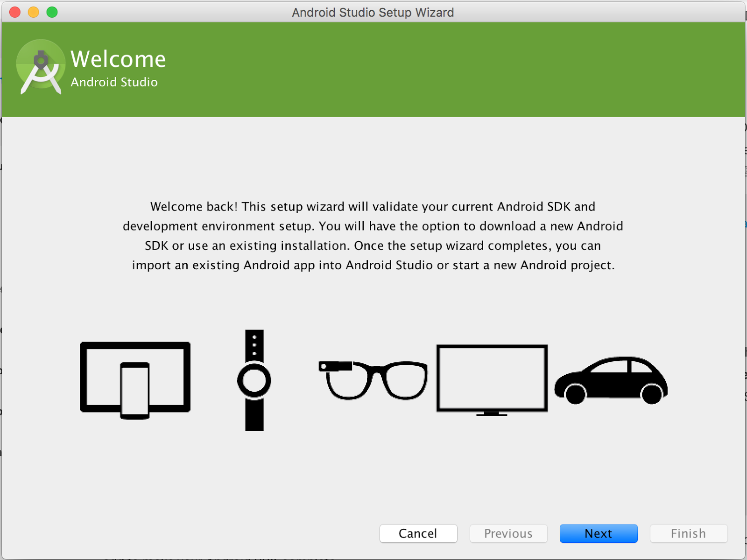Click the Welcome heading in the green banner

(x=118, y=59)
